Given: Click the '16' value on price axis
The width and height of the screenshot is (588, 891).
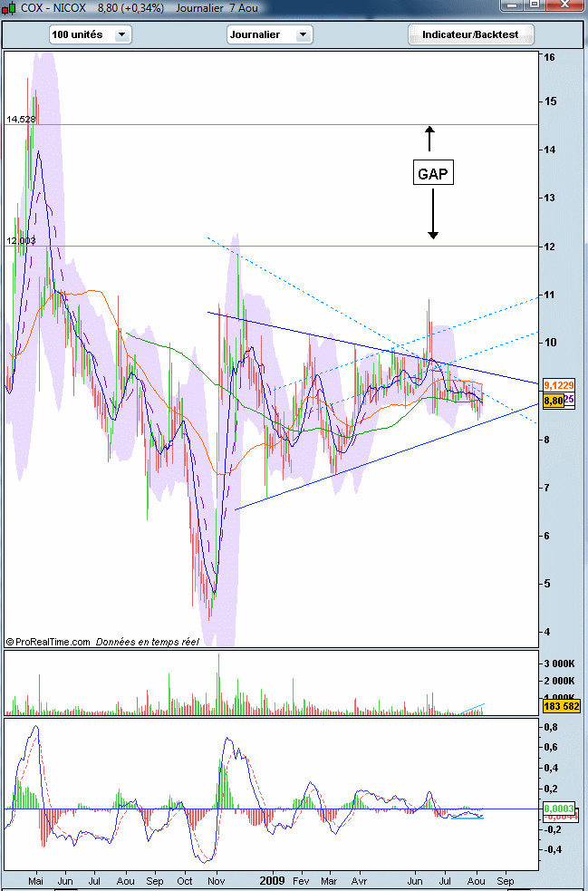Looking at the screenshot, I should [549, 57].
